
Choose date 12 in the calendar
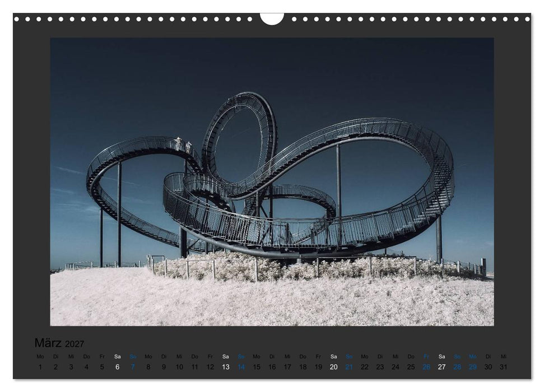pyautogui.click(x=210, y=367)
